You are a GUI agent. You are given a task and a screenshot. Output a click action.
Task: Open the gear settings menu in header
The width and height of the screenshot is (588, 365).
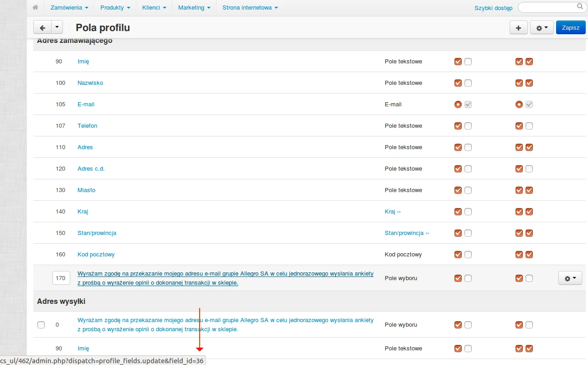point(542,28)
